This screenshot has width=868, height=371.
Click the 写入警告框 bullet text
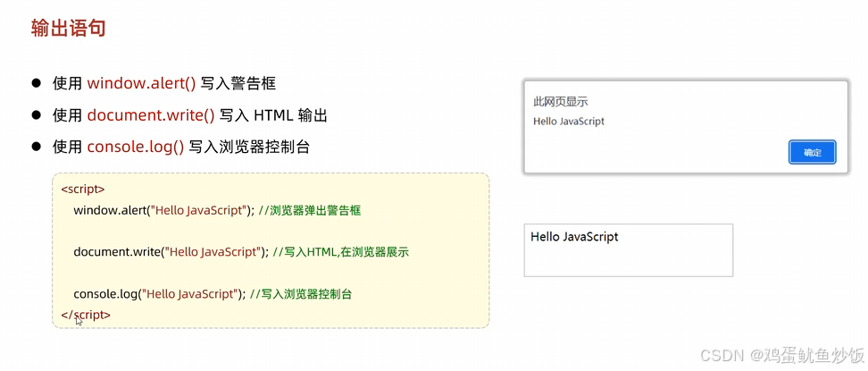pos(238,84)
